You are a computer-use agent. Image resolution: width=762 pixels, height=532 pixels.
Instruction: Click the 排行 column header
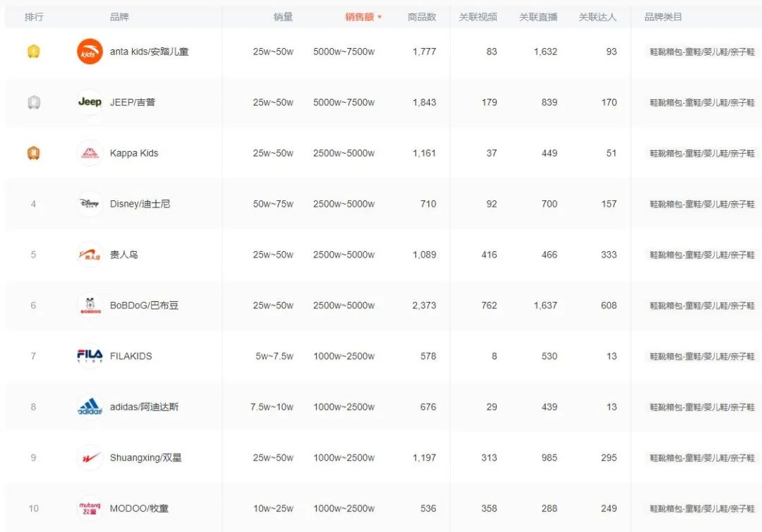click(x=34, y=17)
